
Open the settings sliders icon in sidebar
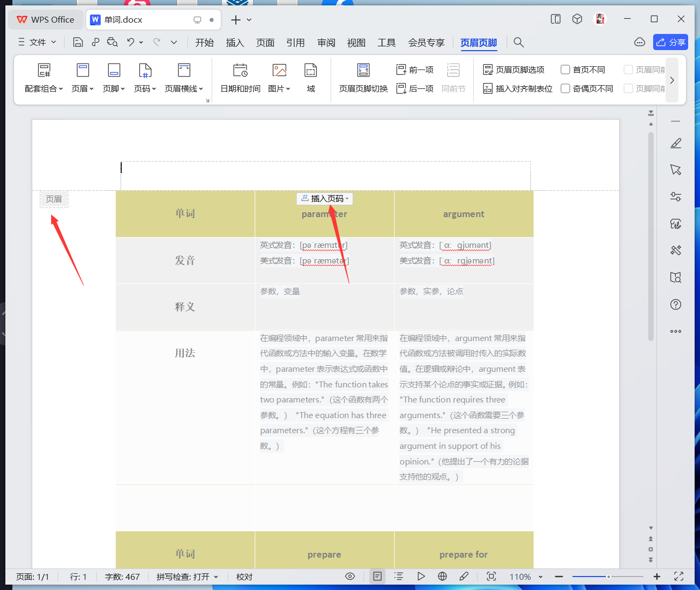pyautogui.click(x=676, y=197)
